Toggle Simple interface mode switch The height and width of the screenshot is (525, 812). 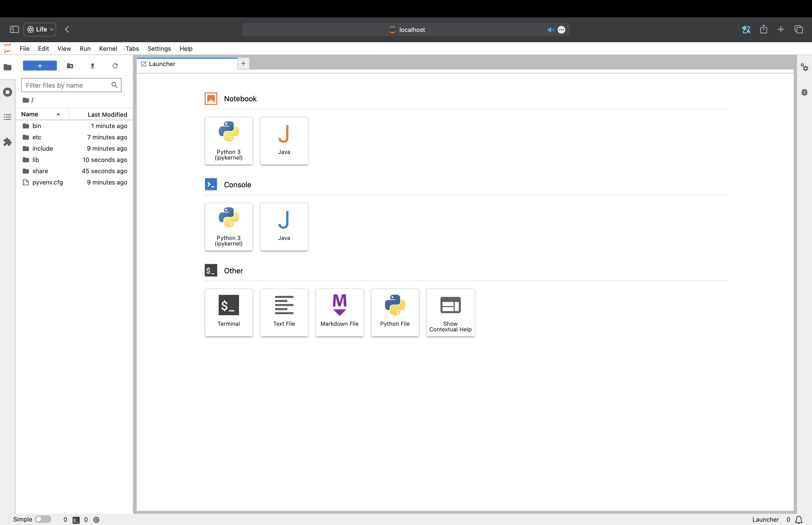point(43,519)
